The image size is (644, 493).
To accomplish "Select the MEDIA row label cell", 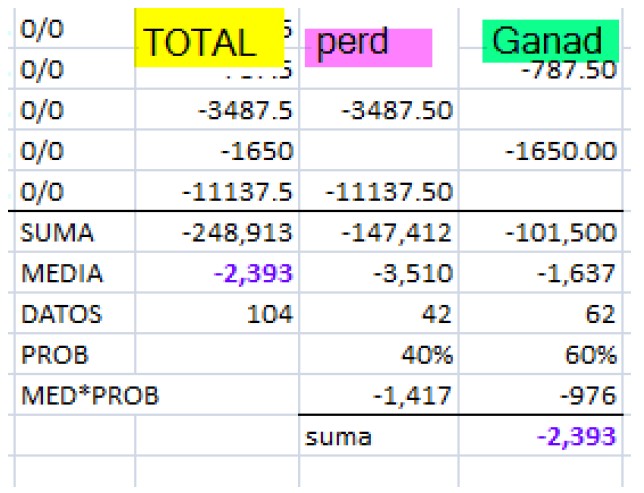I will click(60, 274).
